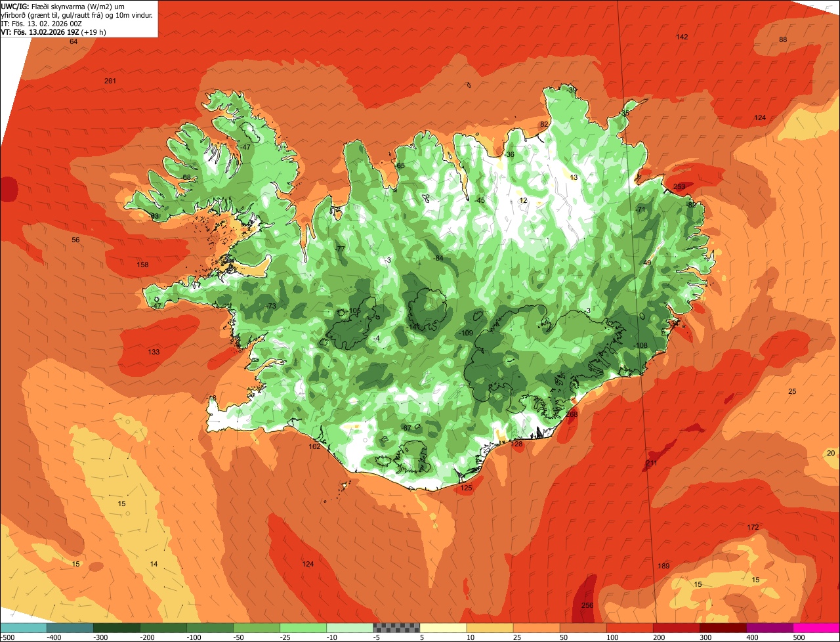Click the coastal map value "102"
This screenshot has height=642, width=840.
(315, 446)
